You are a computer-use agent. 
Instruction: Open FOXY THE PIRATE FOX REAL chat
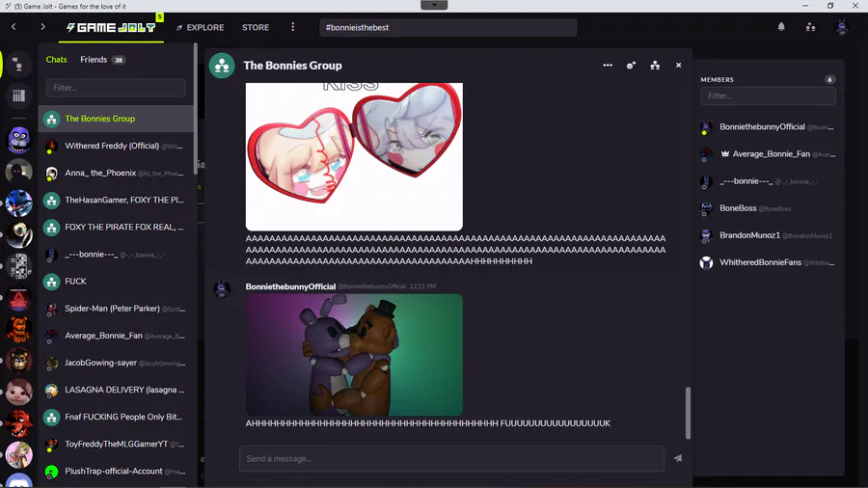116,227
